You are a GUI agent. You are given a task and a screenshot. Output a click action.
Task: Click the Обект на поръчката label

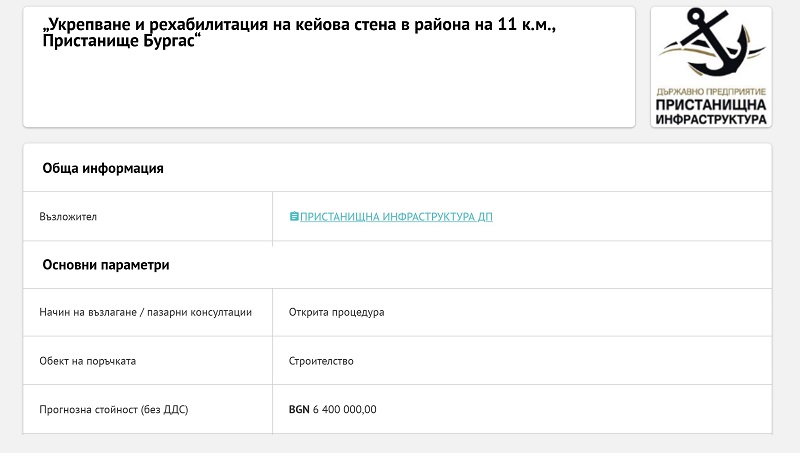(x=88, y=361)
